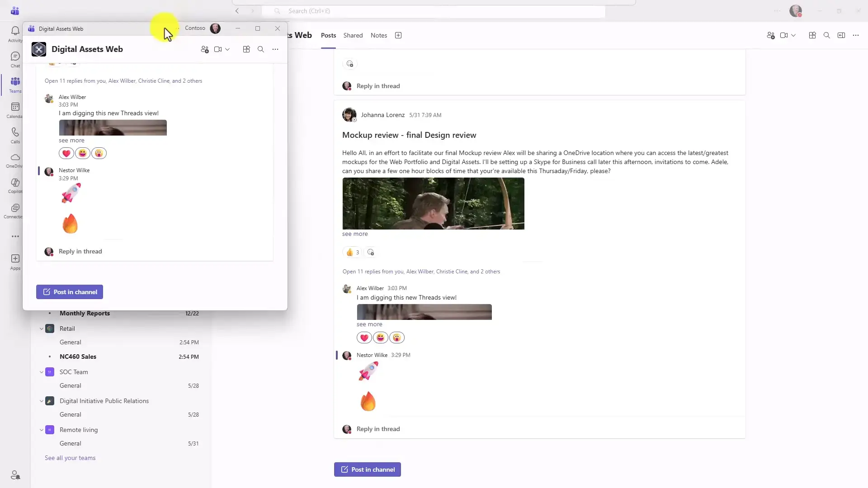The width and height of the screenshot is (868, 488).
Task: Open More options ellipsis in main window header
Action: click(x=856, y=35)
